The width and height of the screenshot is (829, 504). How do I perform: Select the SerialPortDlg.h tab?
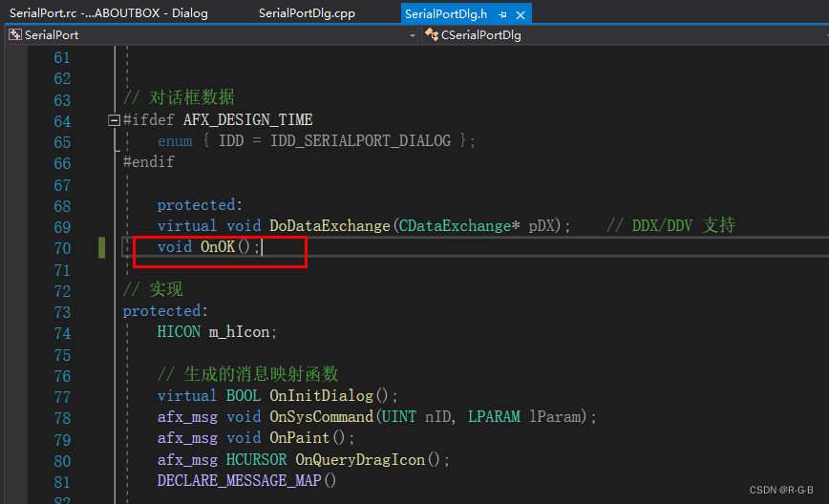tap(446, 13)
